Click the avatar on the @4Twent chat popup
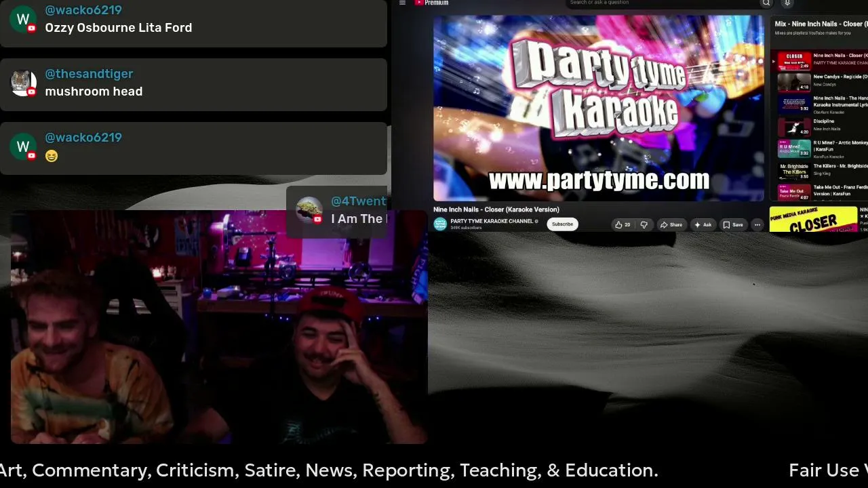 tap(309, 210)
